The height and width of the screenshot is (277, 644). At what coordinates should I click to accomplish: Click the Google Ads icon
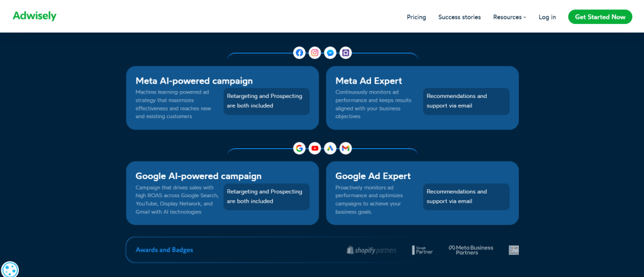pos(330,148)
